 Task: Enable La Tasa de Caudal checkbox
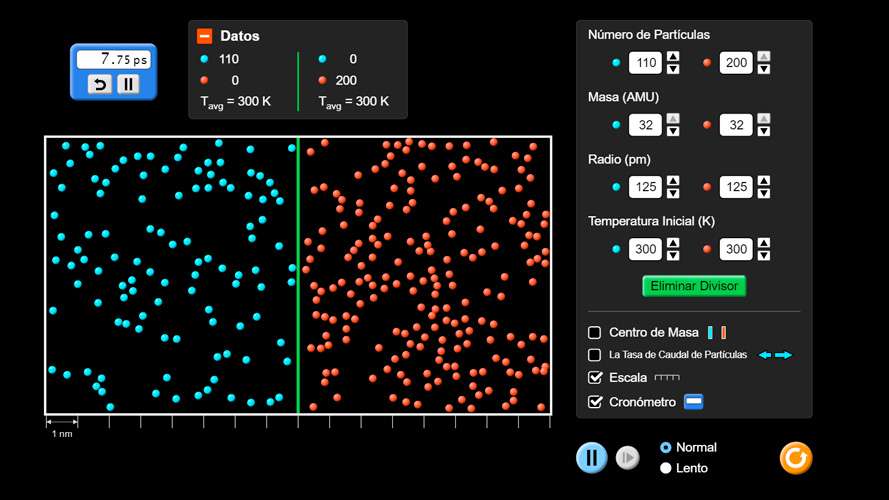tap(595, 355)
